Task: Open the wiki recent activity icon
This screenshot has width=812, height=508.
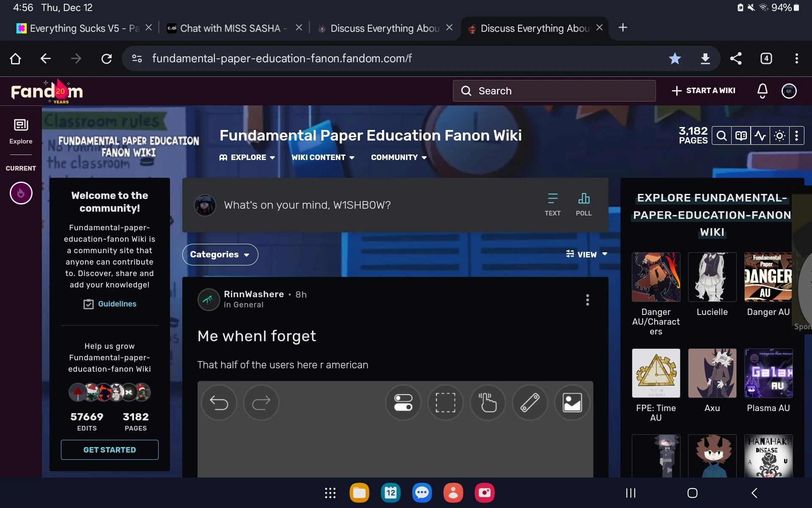Action: point(760,136)
